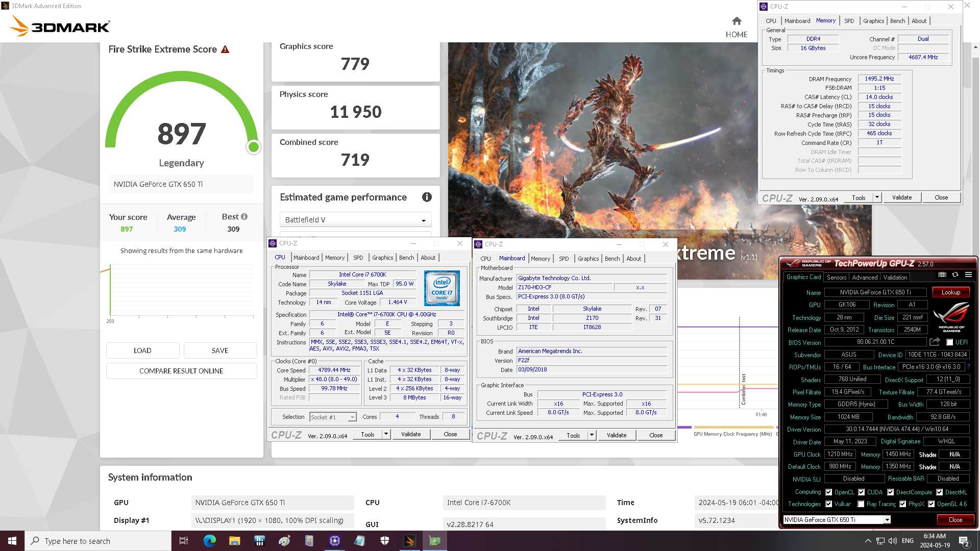Click the Bus Interface question mark in GPU-Z

(968, 367)
